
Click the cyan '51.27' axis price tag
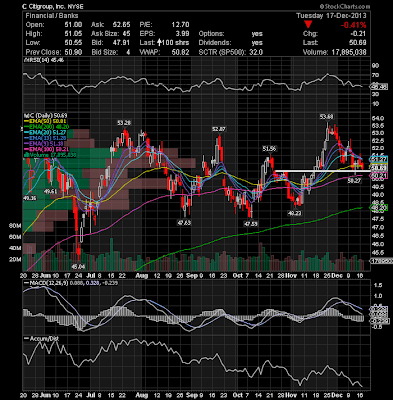[379, 159]
